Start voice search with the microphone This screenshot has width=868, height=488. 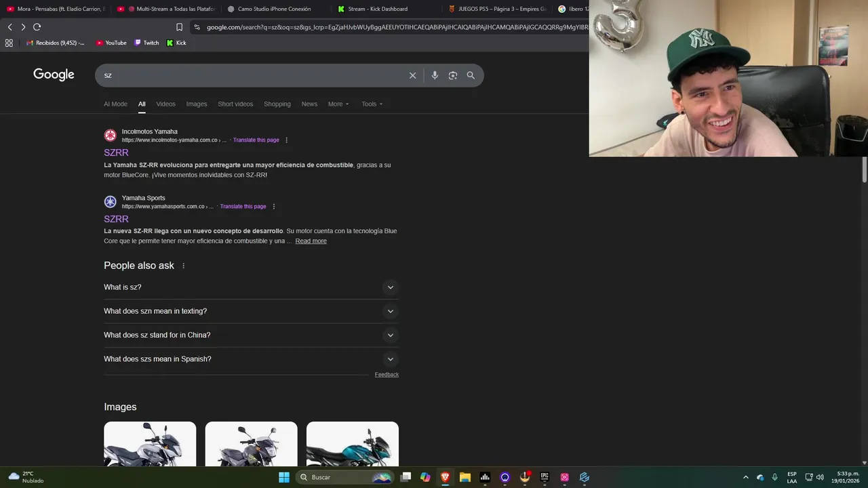tap(435, 75)
